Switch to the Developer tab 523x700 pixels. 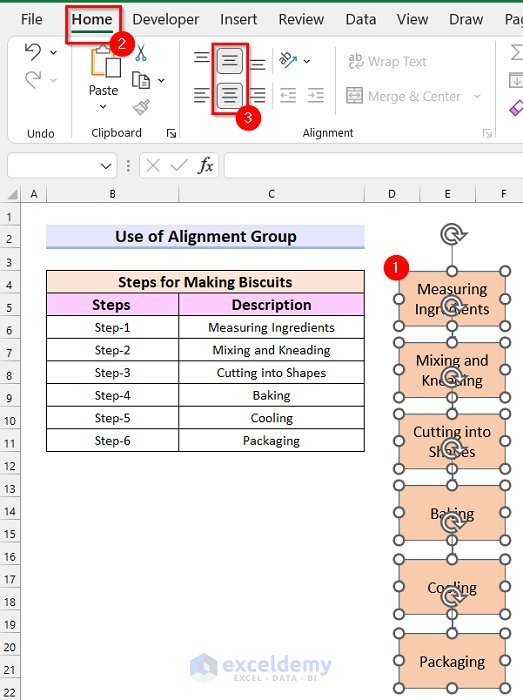(x=166, y=20)
